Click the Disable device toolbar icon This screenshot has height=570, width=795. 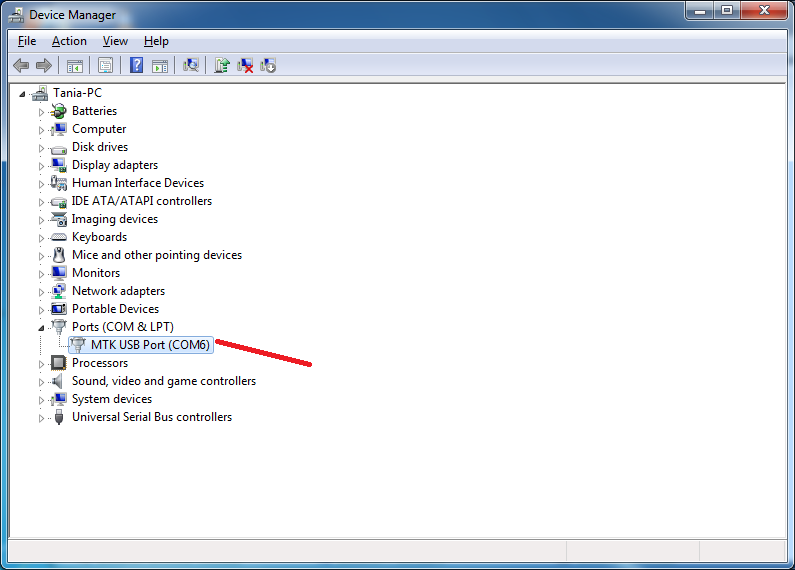tap(268, 66)
